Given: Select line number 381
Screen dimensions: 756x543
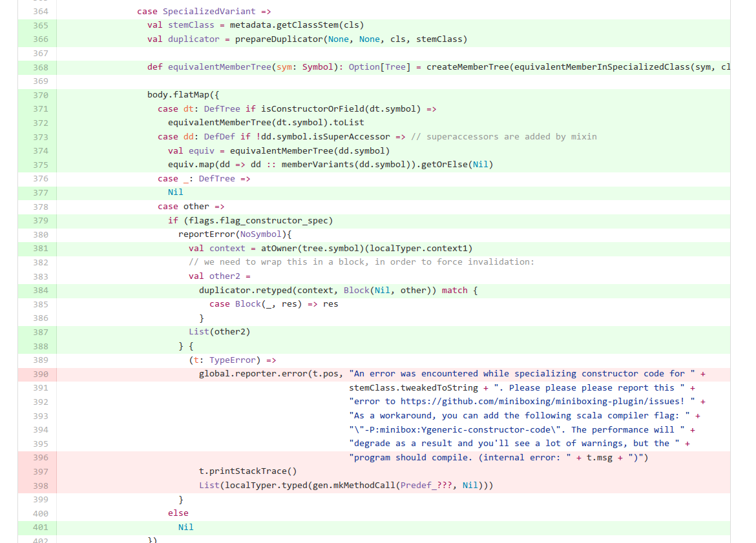Looking at the screenshot, I should click(x=41, y=249).
